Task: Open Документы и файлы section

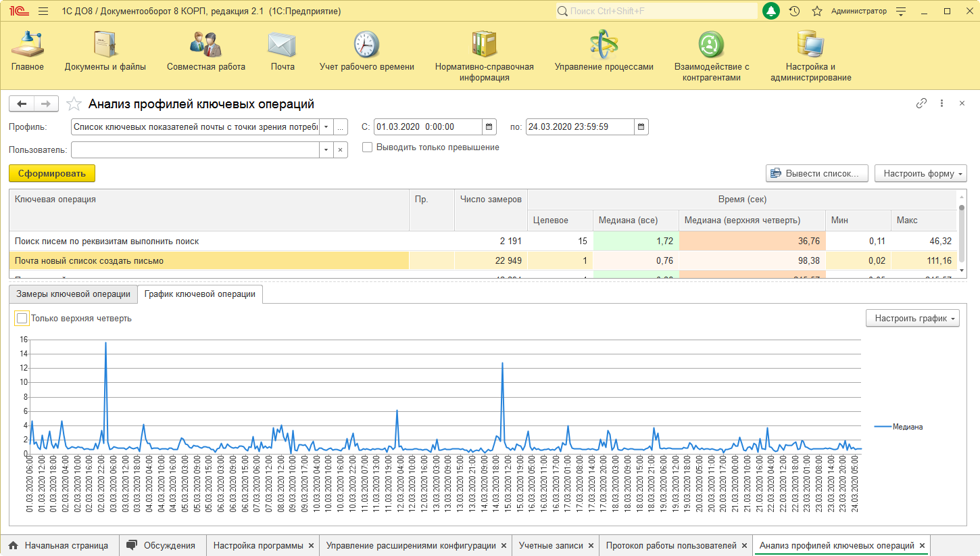Action: pyautogui.click(x=105, y=51)
